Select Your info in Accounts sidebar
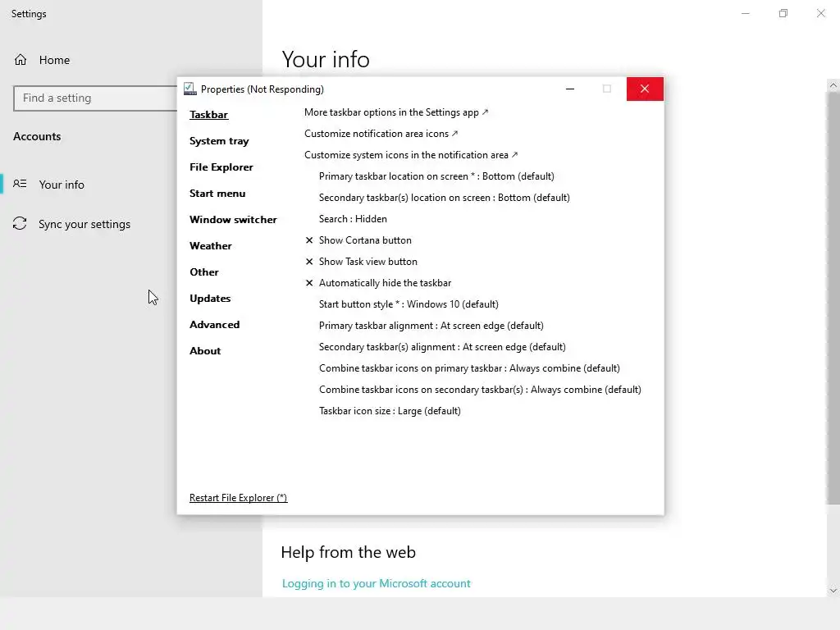 coord(61,185)
